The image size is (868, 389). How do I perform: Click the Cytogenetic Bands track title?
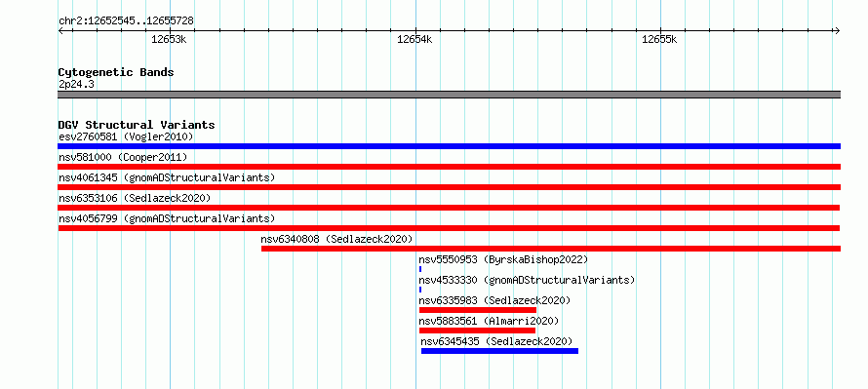[116, 72]
